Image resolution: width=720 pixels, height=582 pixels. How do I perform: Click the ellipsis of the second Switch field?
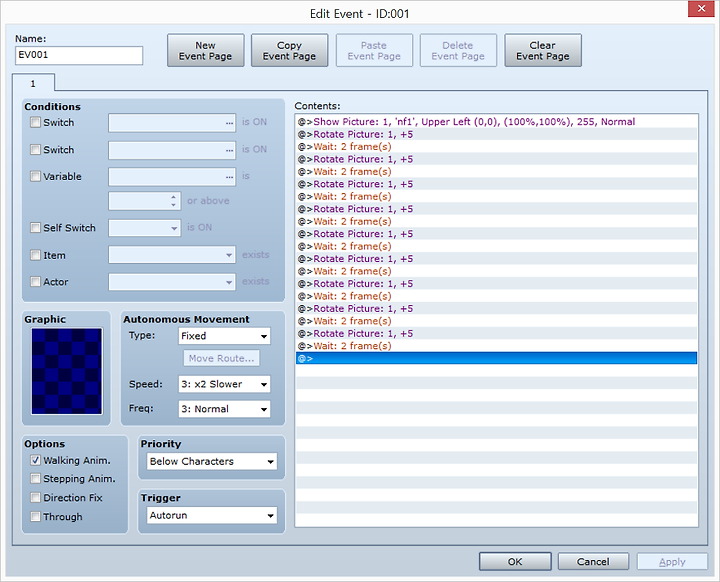(x=229, y=150)
